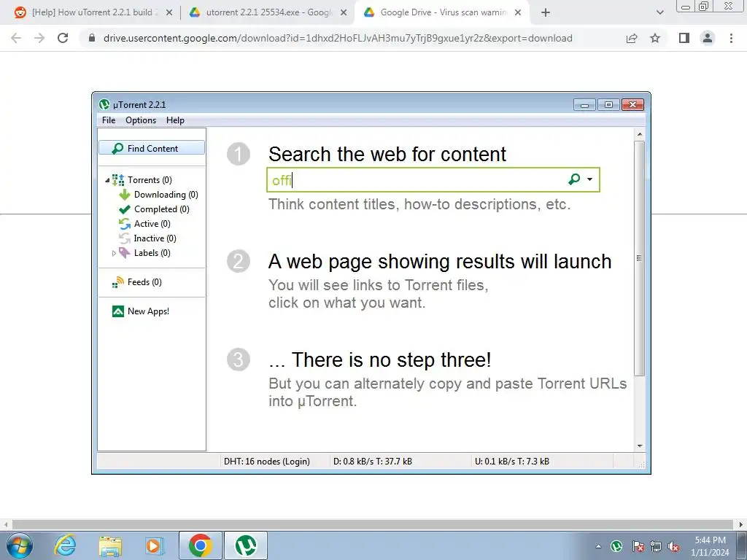The width and height of the screenshot is (747, 560).
Task: Open Chrome tab search dropdown
Action: [x=659, y=12]
